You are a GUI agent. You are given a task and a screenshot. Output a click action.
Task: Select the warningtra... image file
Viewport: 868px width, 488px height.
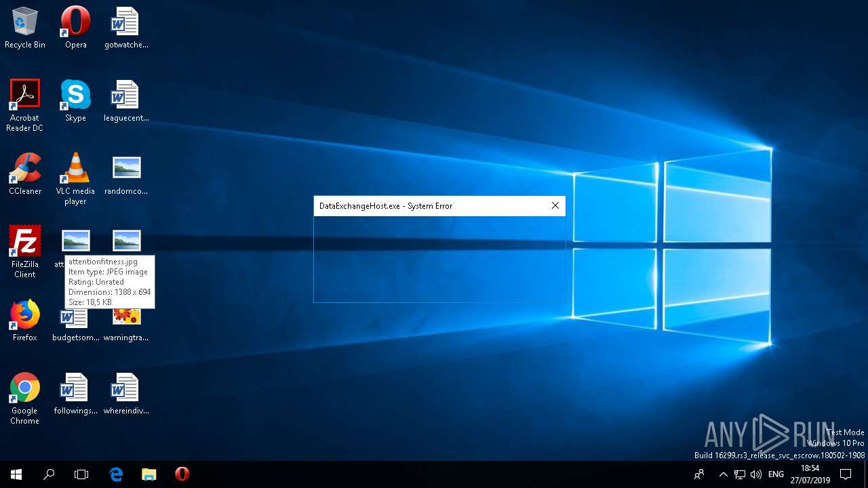[x=126, y=324]
